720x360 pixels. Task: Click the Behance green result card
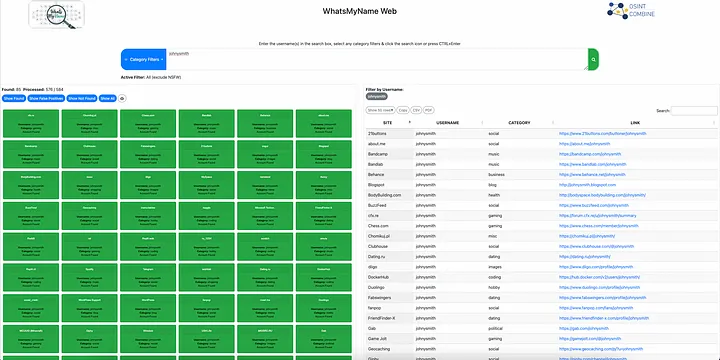click(x=265, y=123)
